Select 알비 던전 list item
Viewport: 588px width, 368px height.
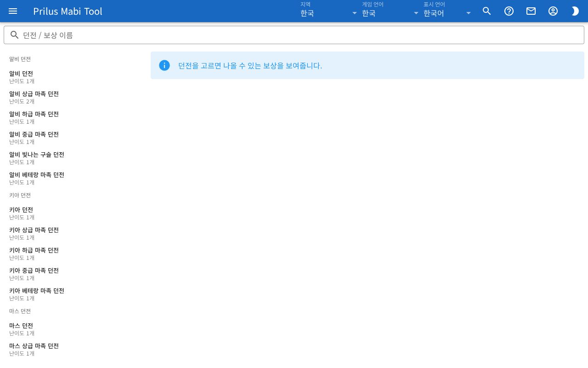click(x=73, y=77)
